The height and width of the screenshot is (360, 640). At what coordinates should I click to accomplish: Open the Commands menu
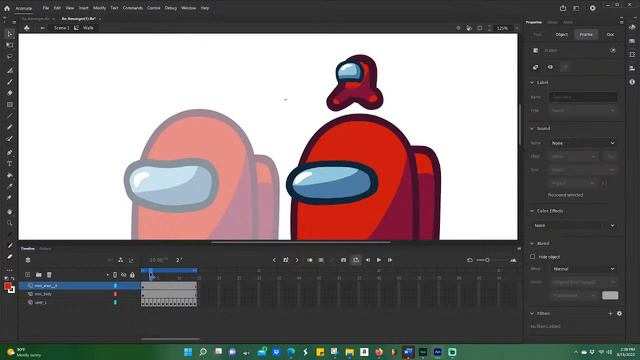point(133,8)
